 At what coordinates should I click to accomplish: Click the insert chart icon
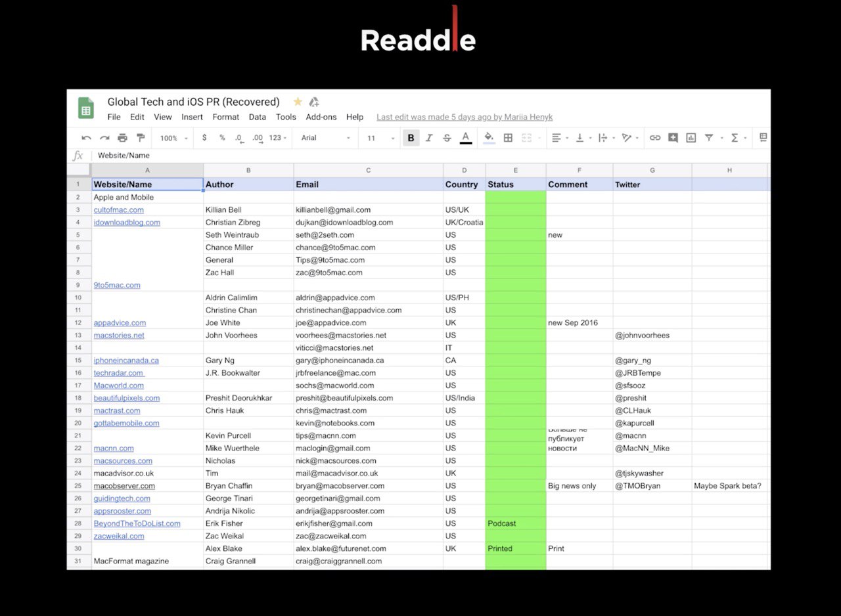click(691, 138)
